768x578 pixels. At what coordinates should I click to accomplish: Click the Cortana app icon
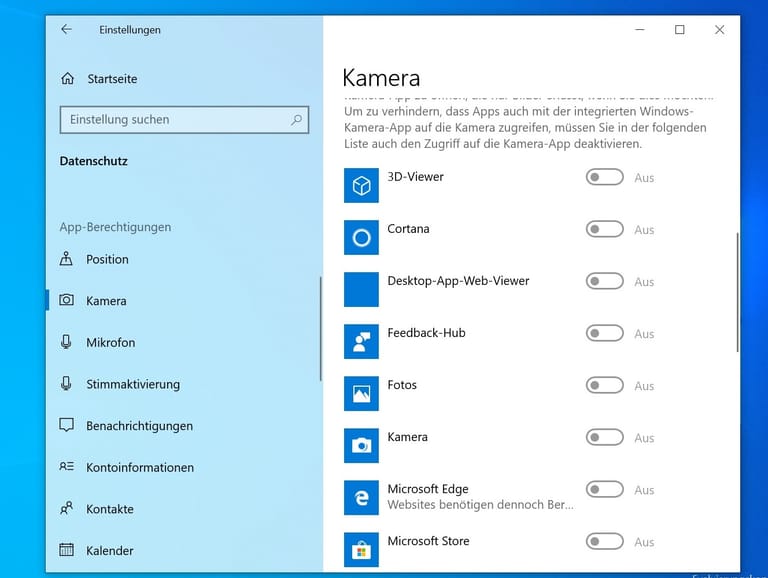[x=361, y=238]
